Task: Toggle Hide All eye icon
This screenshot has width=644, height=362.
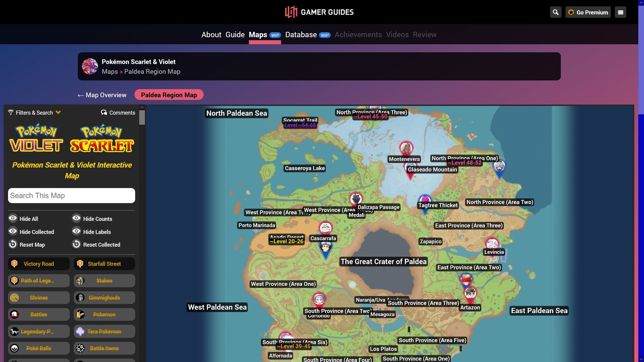Action: pos(13,218)
